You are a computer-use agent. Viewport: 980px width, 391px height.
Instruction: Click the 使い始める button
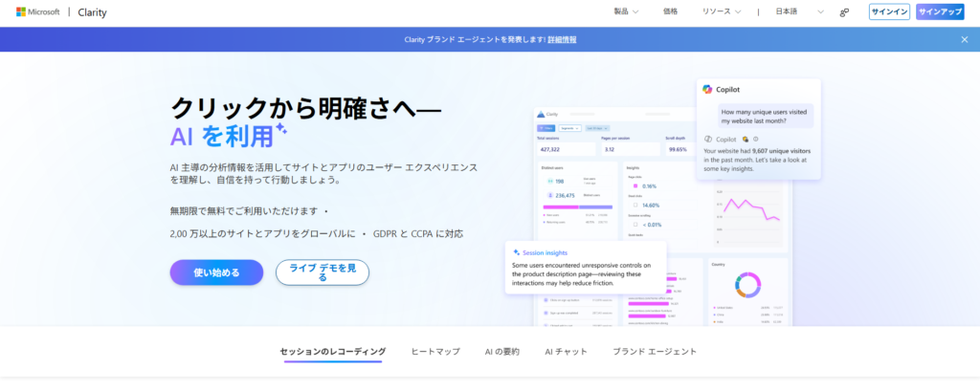216,272
